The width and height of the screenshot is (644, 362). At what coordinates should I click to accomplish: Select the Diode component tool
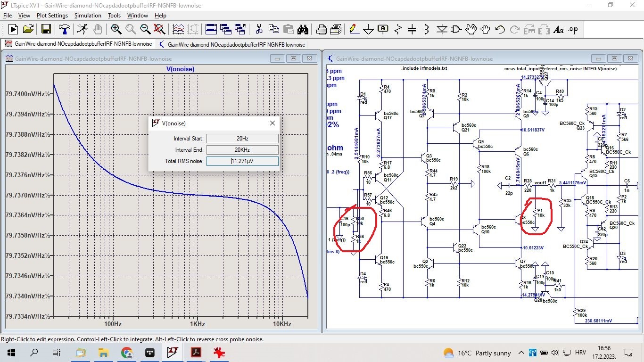coord(442,30)
